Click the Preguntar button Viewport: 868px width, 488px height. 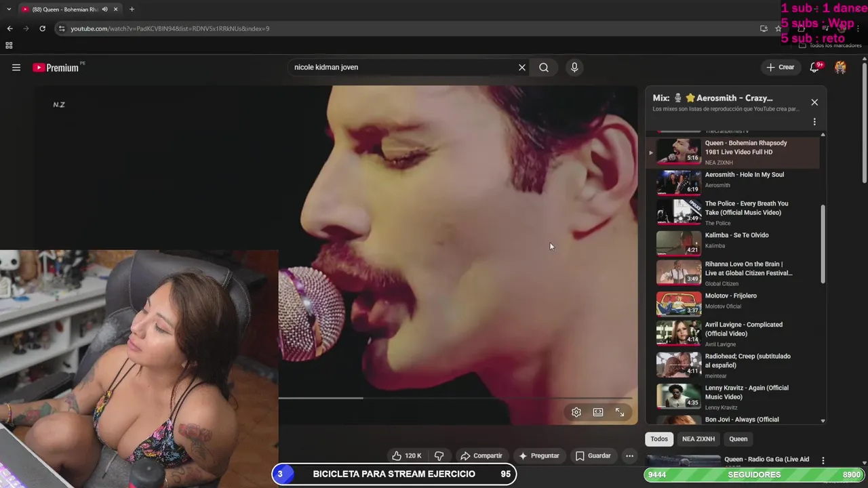coord(539,455)
